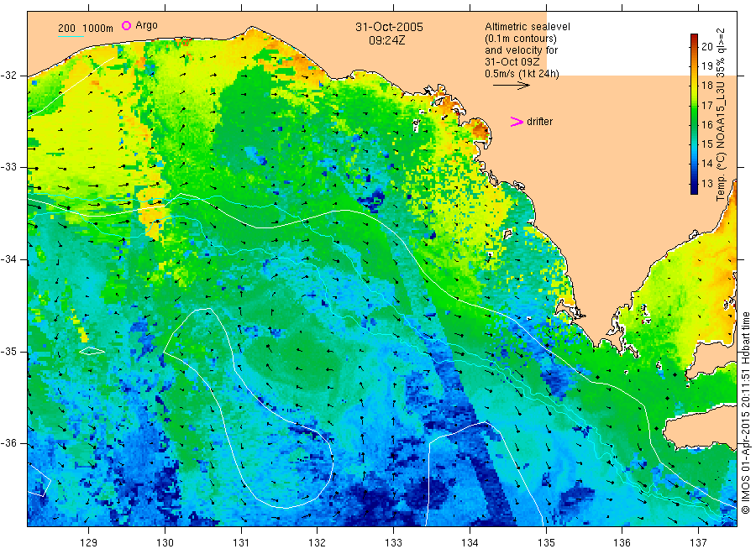Click the '31-Oct-2005' date label
Viewport: 756px width, 554px height.
[x=389, y=27]
